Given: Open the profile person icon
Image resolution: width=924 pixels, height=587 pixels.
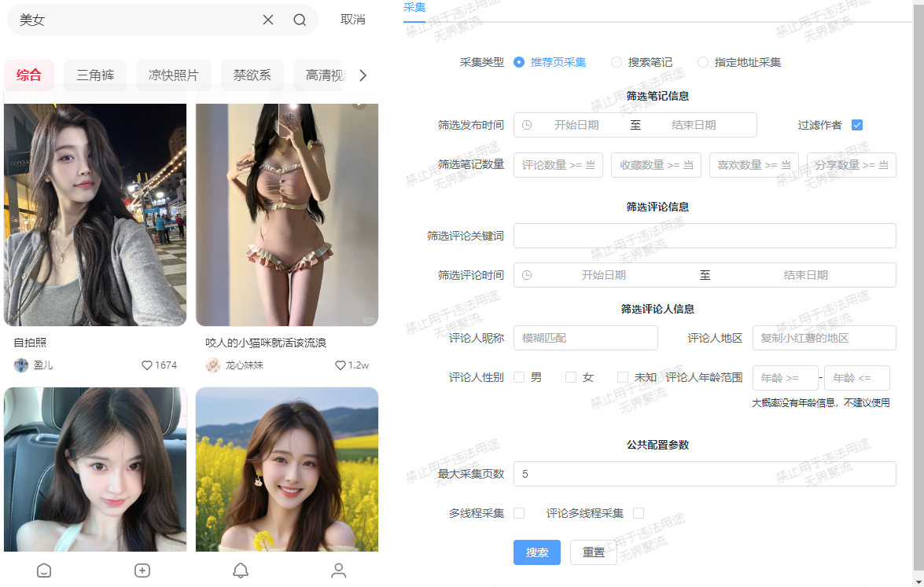Looking at the screenshot, I should pyautogui.click(x=339, y=570).
